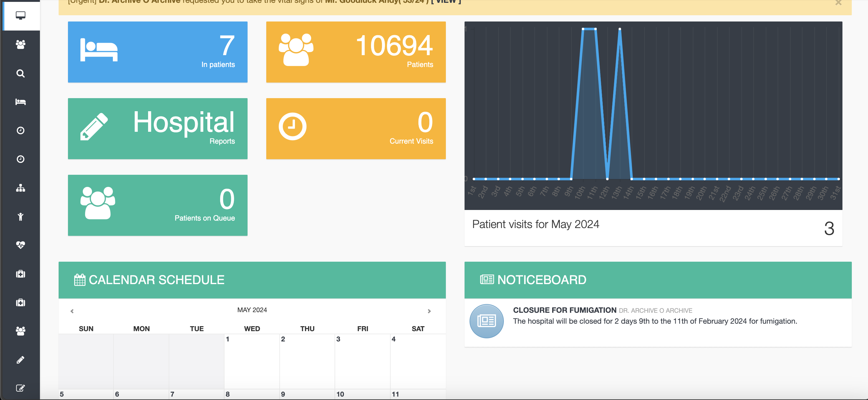This screenshot has width=868, height=400.
Task: Open the Patients on Queue tile
Action: tap(157, 205)
